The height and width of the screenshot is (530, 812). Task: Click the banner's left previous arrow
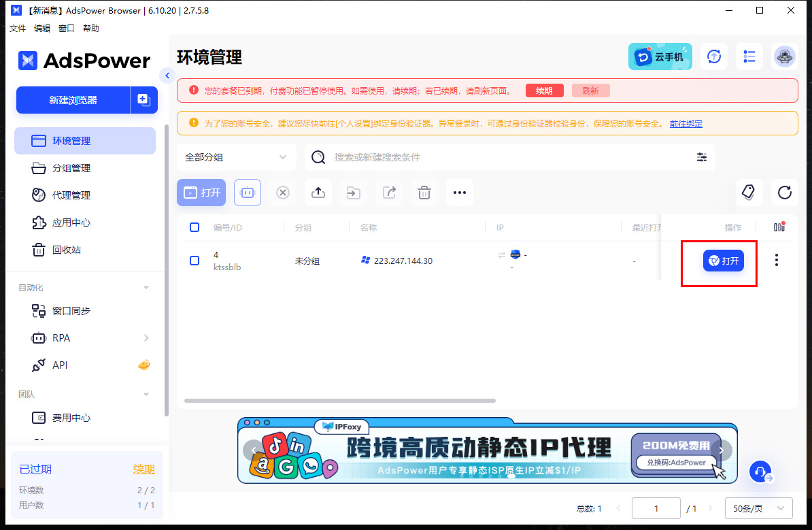coord(253,450)
